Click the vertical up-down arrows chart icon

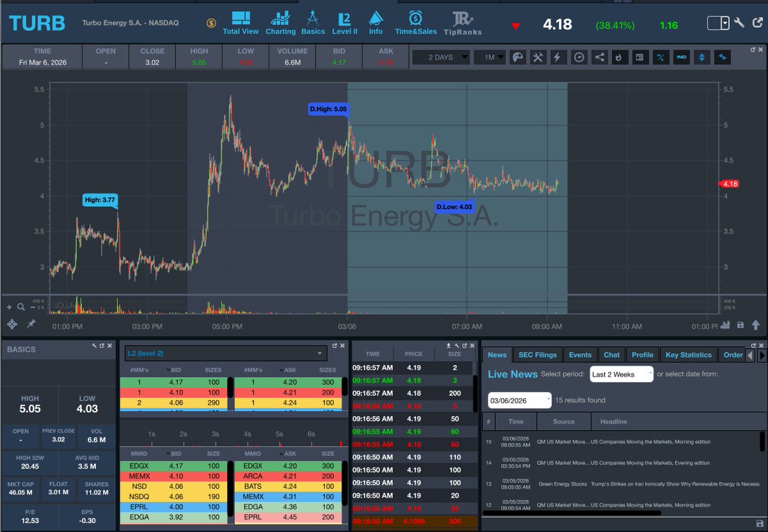point(701,57)
